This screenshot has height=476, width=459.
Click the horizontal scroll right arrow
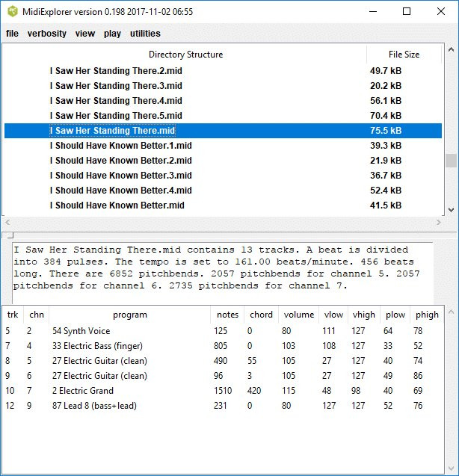(x=439, y=223)
